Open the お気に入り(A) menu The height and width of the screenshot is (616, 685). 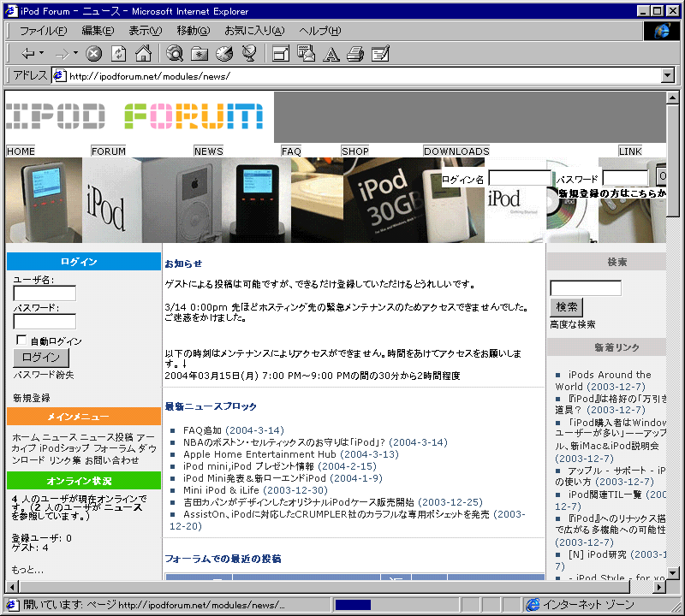pyautogui.click(x=254, y=31)
